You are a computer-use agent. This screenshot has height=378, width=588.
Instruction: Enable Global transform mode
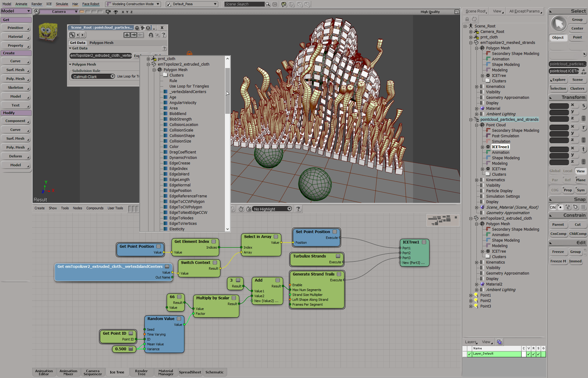pyautogui.click(x=555, y=171)
